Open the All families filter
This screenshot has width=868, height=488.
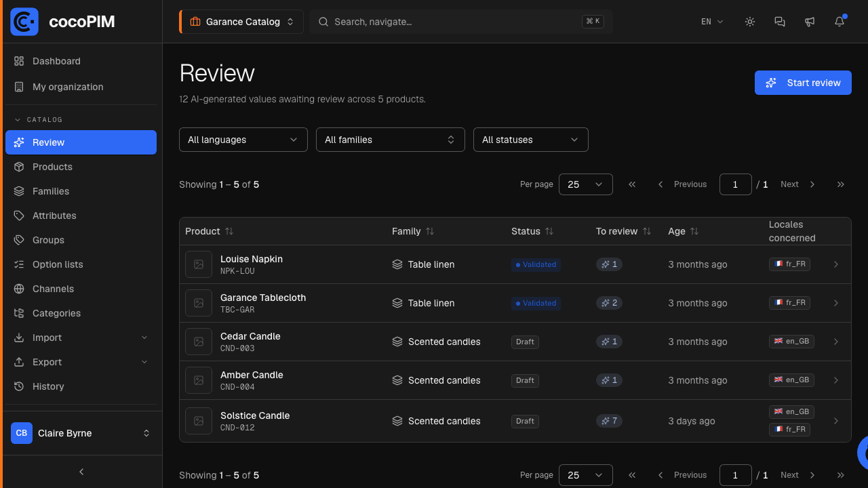click(391, 140)
